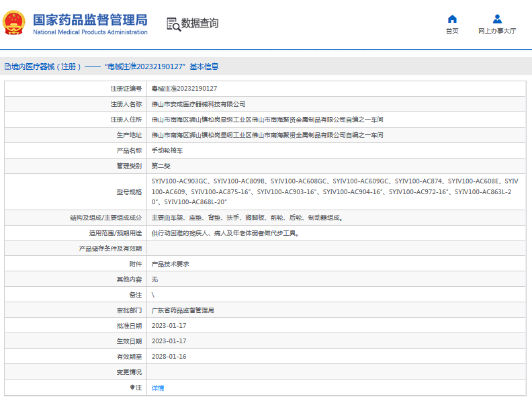Click the 变更情况 row label
Viewport: 532px width, 399px height.
click(129, 372)
